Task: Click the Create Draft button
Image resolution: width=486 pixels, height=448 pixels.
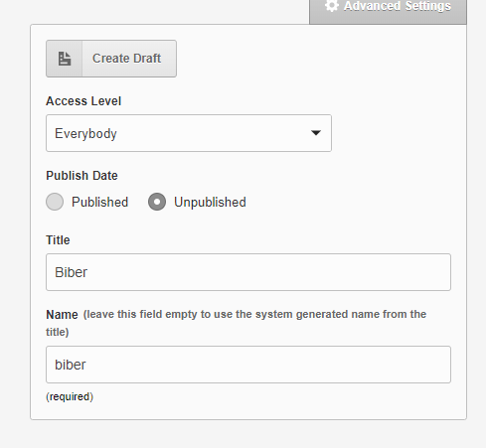Action: tap(111, 59)
